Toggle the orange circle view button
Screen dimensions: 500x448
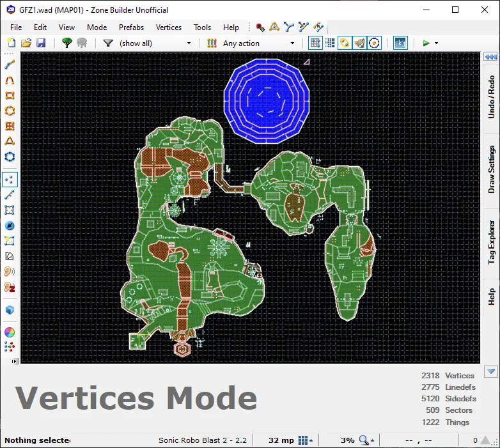pyautogui.click(x=375, y=43)
